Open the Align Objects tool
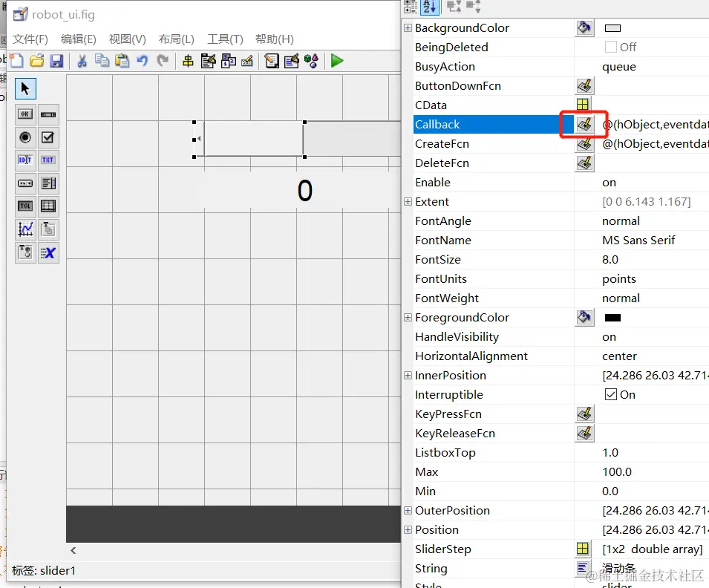Screen dimensions: 709x588 (188, 61)
